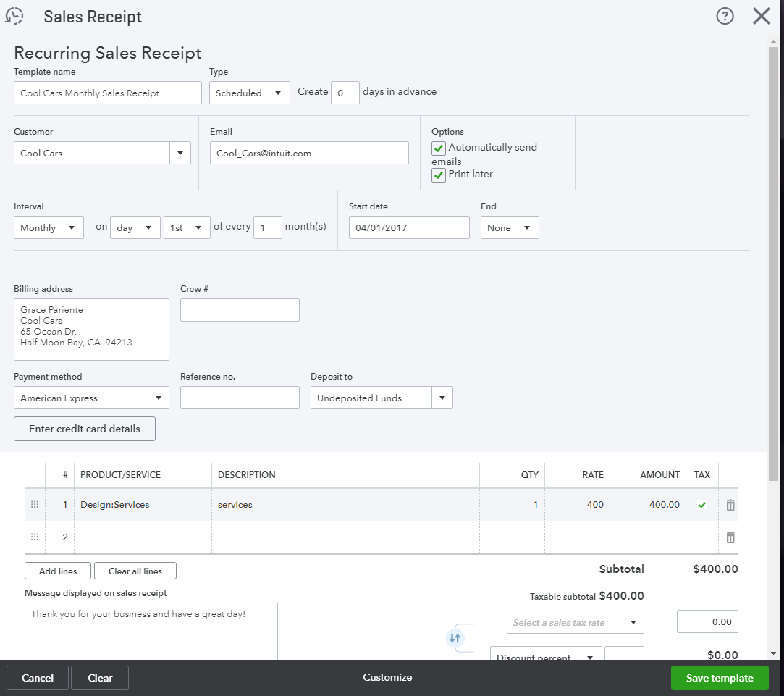This screenshot has height=696, width=784.
Task: Click the AMOUNT cell showing 400.00
Action: coord(648,505)
